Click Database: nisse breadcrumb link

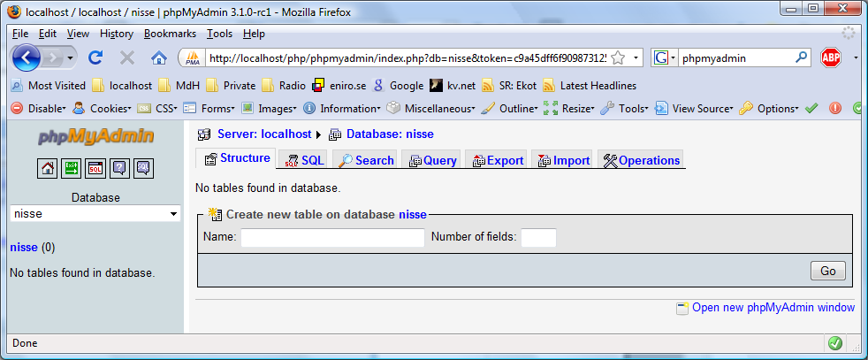point(390,134)
